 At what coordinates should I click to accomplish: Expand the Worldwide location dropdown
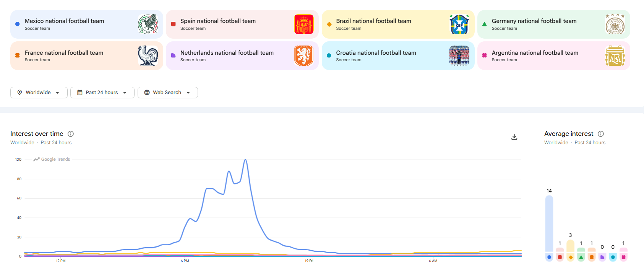coord(39,93)
